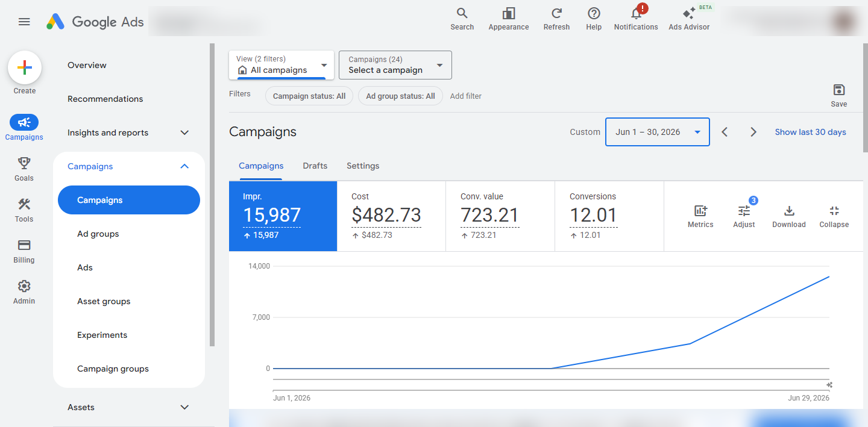Screen dimensions: 868x427
Task: Open the Billing section
Action: pos(24,251)
